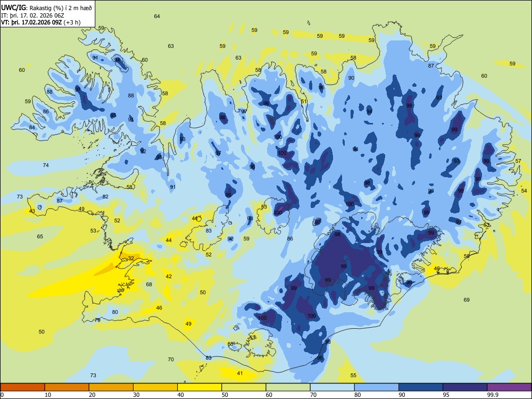Pick the 20–30 legend color band
532x399 pixels.
(111, 387)
